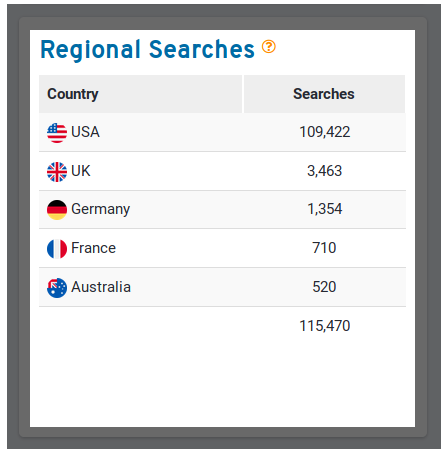Click the UK flag icon
Image resolution: width=444 pixels, height=452 pixels.
57,172
